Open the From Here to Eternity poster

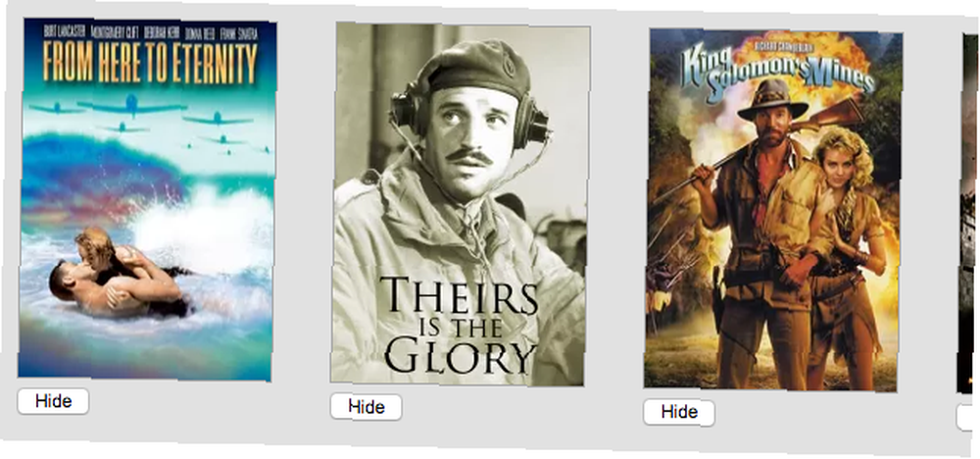(x=147, y=199)
